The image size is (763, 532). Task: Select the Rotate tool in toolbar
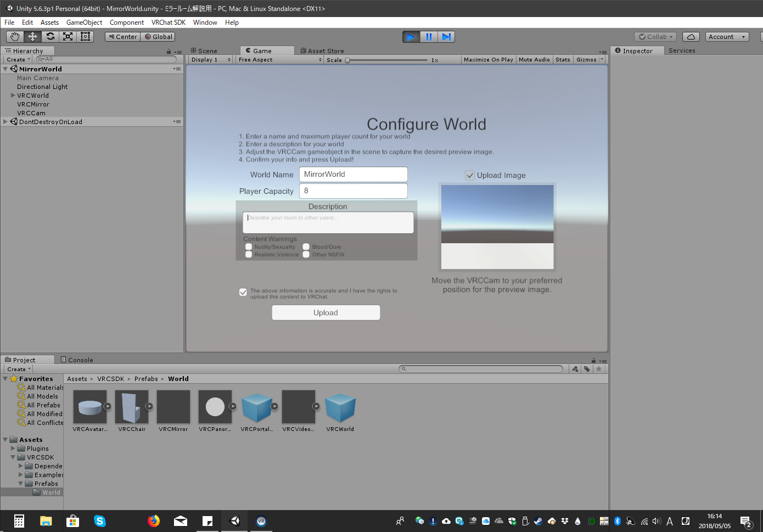[x=50, y=37]
